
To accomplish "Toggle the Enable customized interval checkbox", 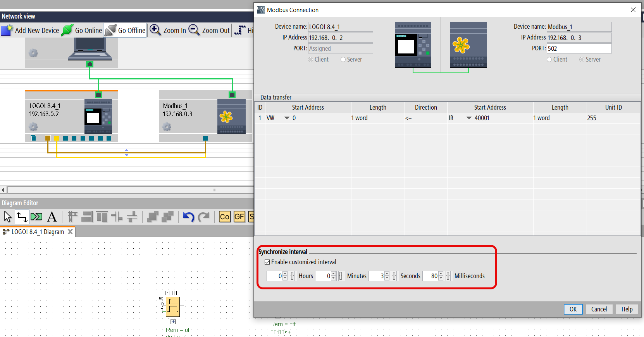I will pyautogui.click(x=267, y=262).
